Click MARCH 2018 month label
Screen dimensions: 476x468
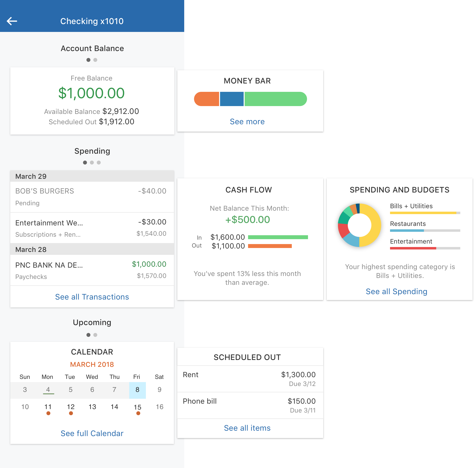pos(92,364)
